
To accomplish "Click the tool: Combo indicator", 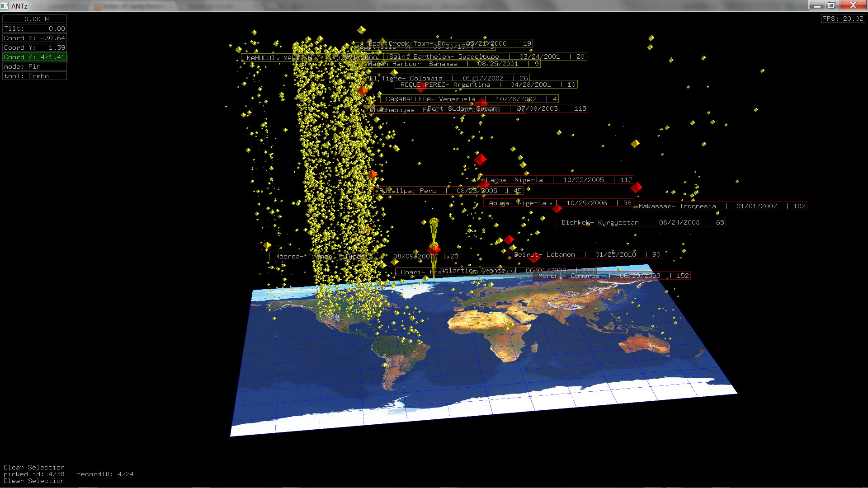I will click(x=34, y=76).
